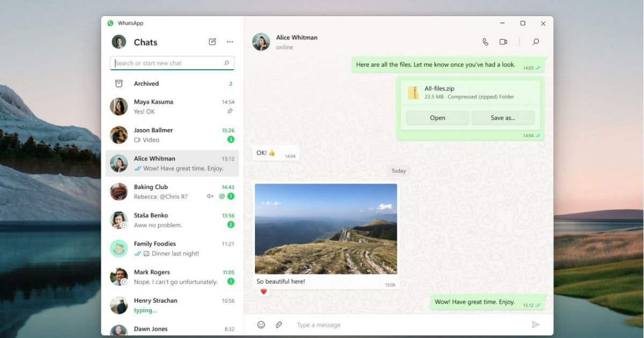
Task: Click the new chat compose icon
Action: tap(213, 42)
